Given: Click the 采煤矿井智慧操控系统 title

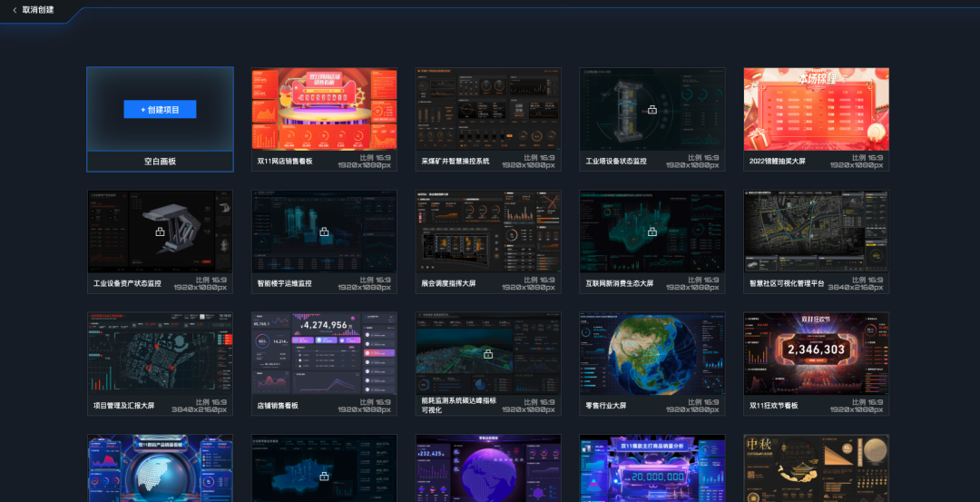Looking at the screenshot, I should point(456,162).
